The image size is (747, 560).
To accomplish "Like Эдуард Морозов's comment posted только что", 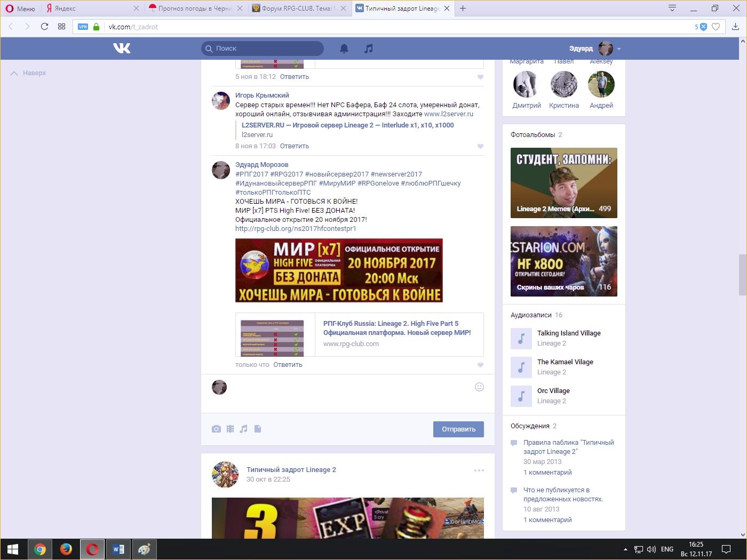I will 480,365.
